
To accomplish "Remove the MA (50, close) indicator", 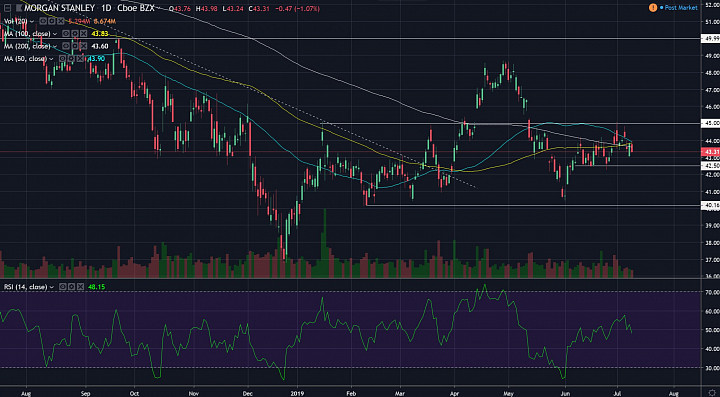I will click(x=80, y=58).
